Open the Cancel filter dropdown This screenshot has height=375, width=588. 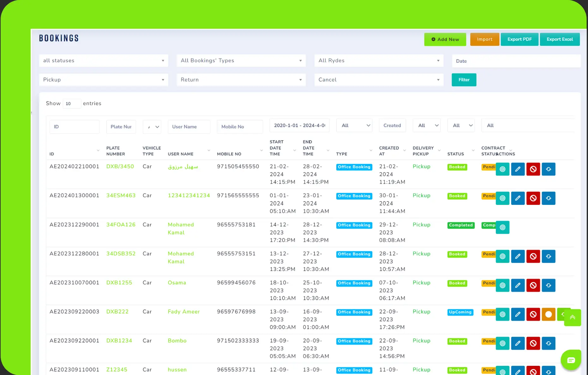(x=379, y=80)
